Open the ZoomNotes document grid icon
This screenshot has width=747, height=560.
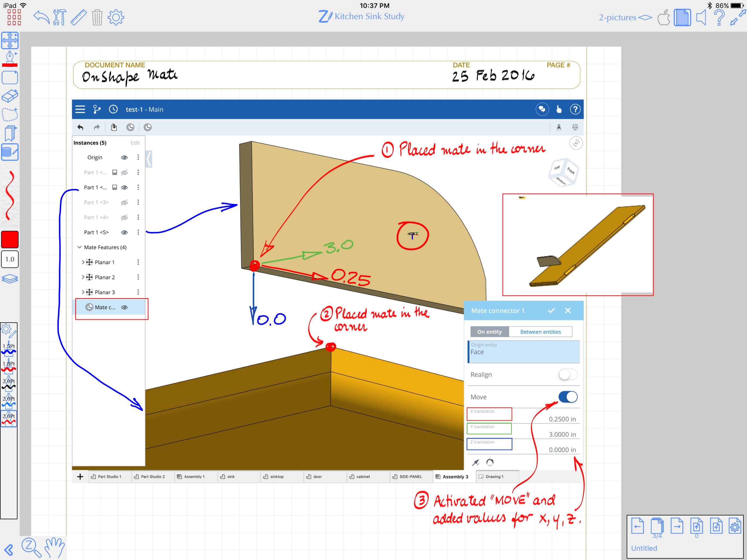[14, 17]
